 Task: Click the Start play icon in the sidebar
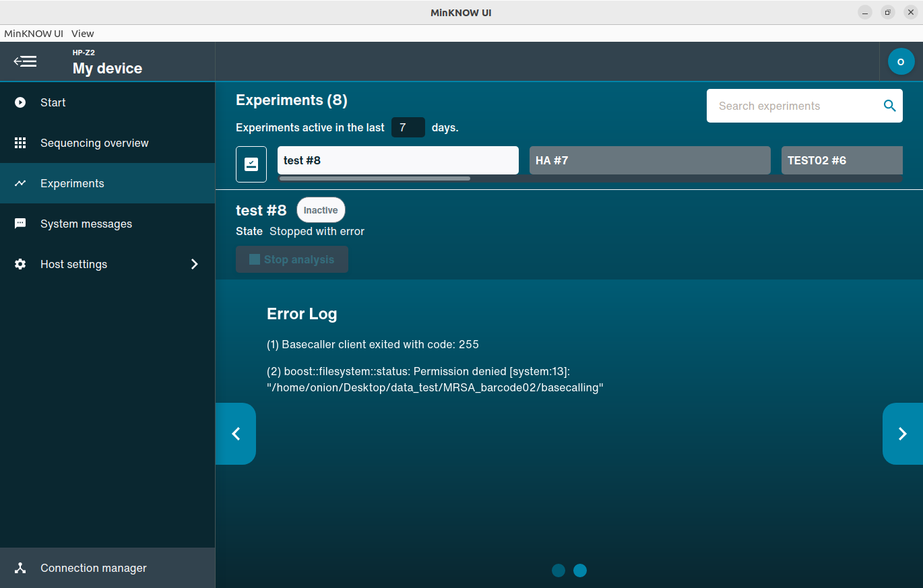click(20, 102)
